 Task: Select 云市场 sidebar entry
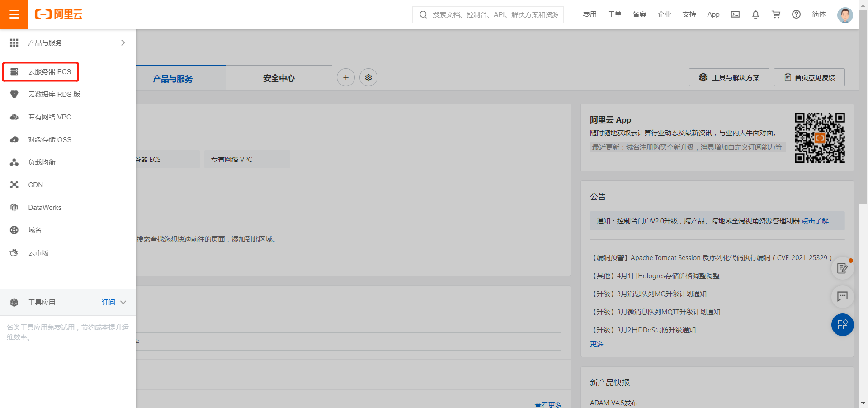tap(68, 252)
